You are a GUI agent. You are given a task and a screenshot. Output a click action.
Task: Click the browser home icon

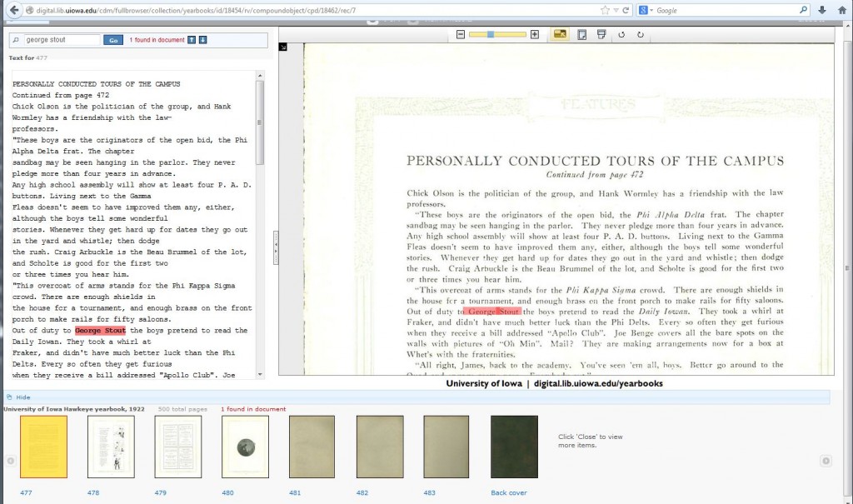click(x=841, y=10)
